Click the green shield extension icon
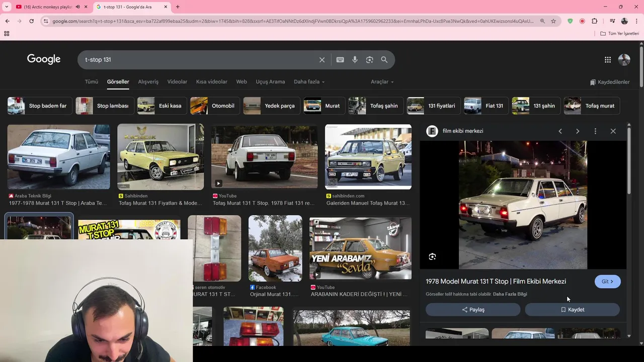 tap(570, 21)
